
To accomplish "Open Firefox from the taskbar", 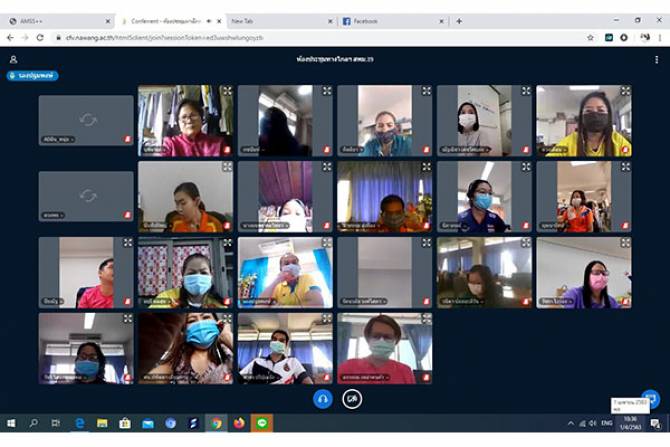I will tap(238, 424).
